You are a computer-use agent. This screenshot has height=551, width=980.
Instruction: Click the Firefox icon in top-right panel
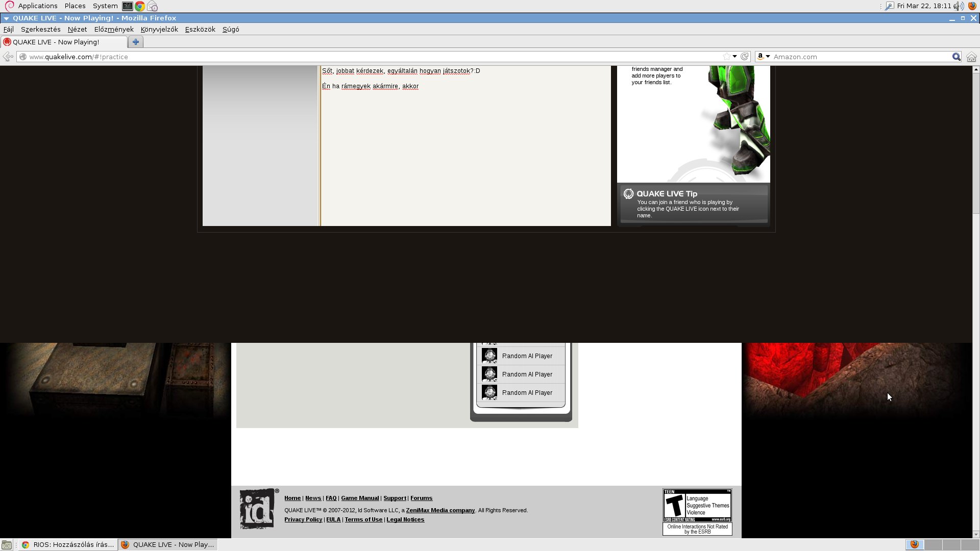[972, 6]
